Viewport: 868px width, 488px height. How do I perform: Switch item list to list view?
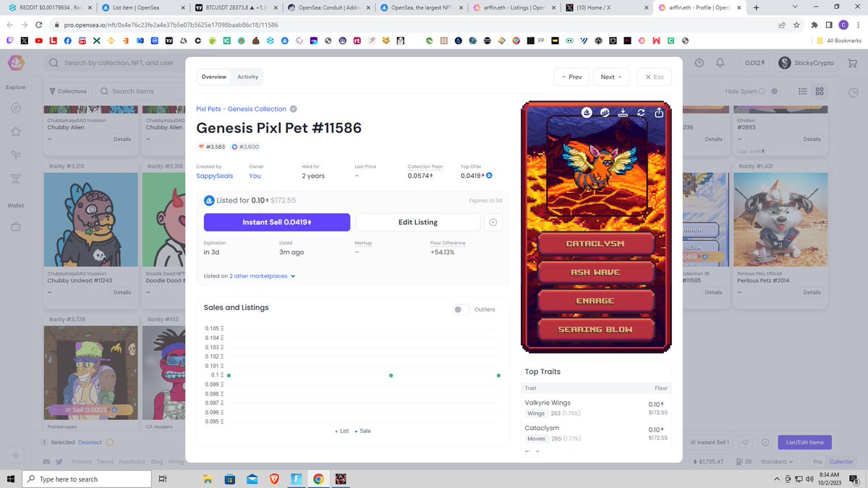point(803,92)
